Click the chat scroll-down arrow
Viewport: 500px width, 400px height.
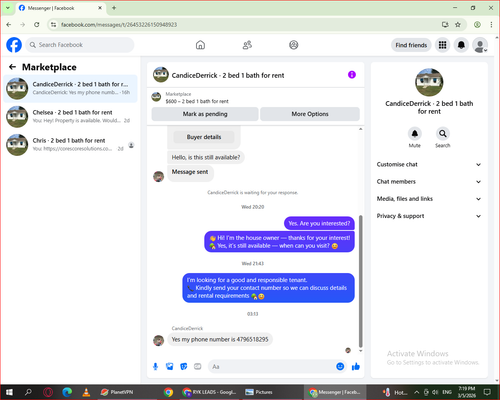360,351
